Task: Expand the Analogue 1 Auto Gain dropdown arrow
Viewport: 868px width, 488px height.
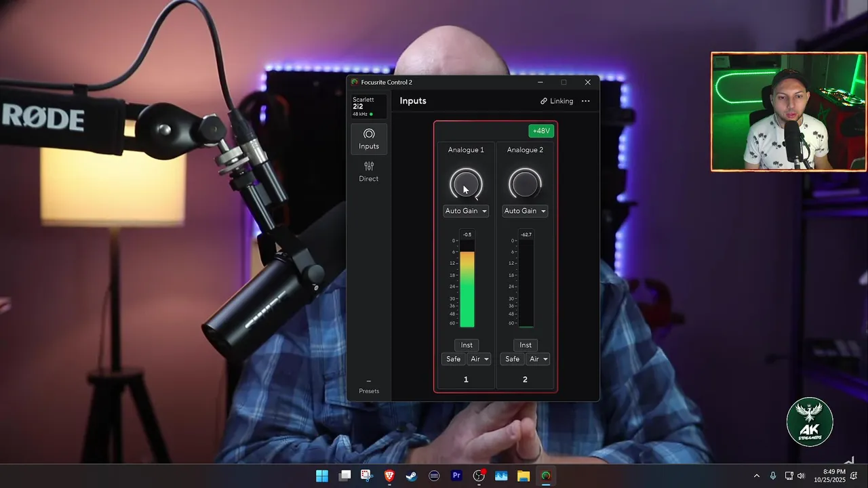Action: pos(484,211)
